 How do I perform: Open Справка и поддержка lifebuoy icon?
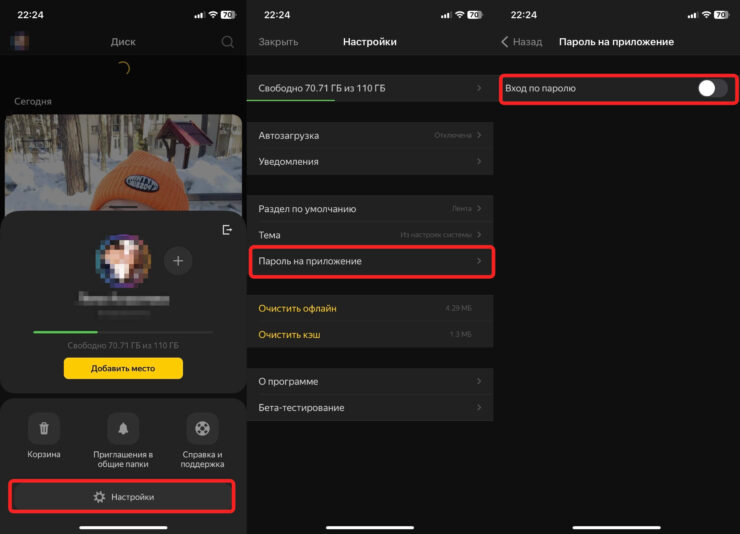pos(202,429)
